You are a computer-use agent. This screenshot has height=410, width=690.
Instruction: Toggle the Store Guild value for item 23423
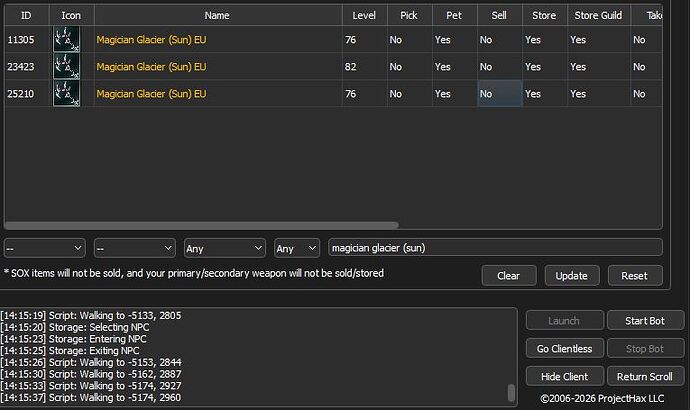pyautogui.click(x=598, y=66)
